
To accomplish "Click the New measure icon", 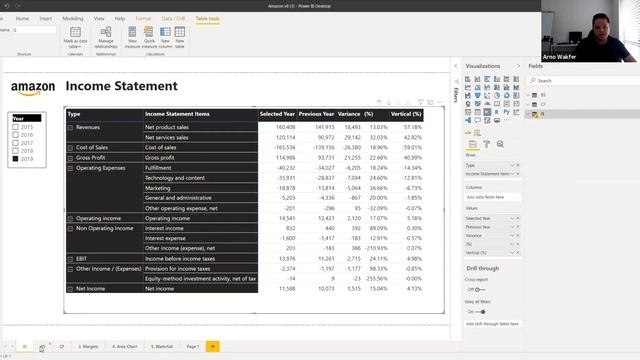I will (132, 32).
